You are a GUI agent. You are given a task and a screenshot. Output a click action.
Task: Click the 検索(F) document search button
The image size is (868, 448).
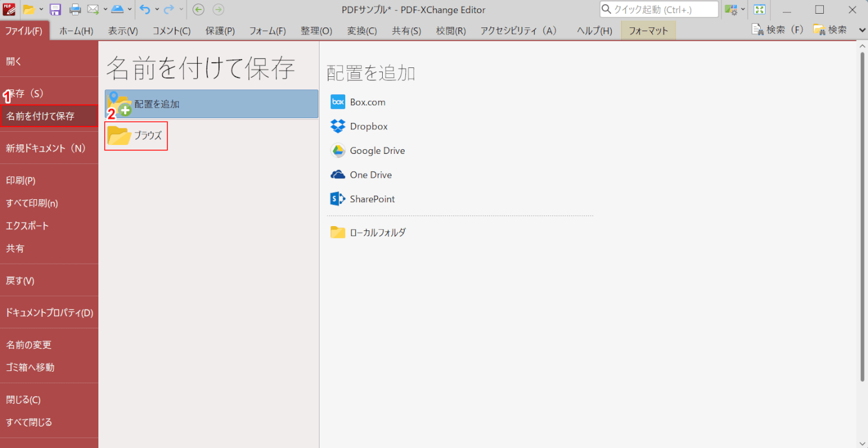tap(777, 29)
